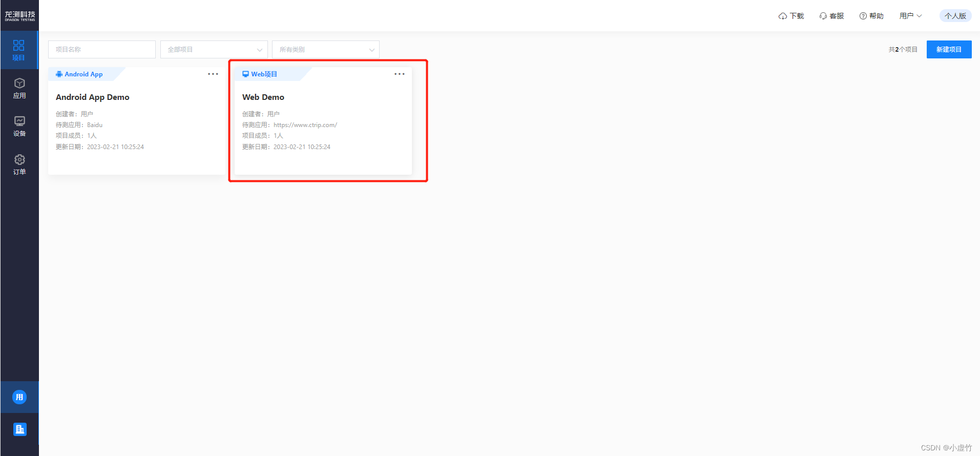This screenshot has height=456, width=980.
Task: Open more options on Web Demo card
Action: tap(400, 74)
